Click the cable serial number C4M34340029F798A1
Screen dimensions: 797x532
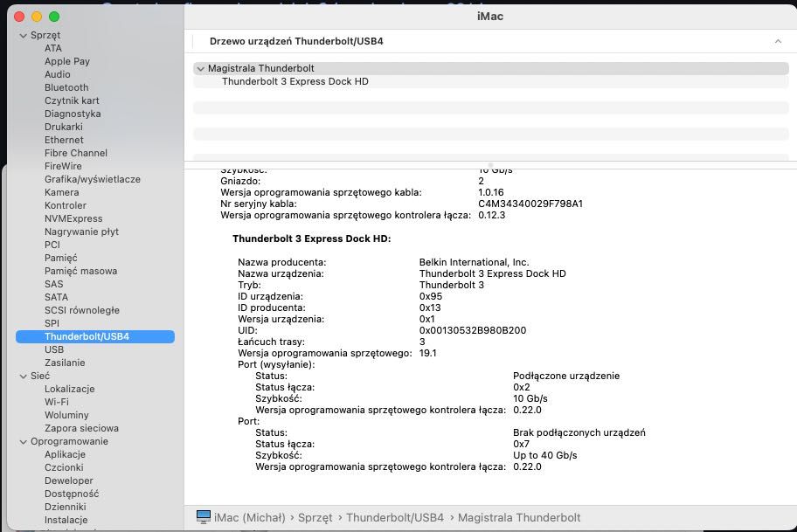(x=530, y=204)
